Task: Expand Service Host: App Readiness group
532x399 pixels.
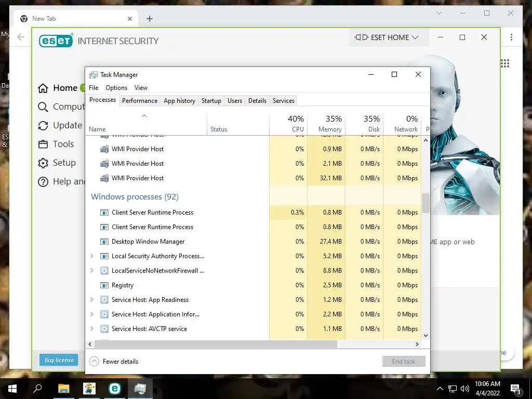Action: pyautogui.click(x=91, y=300)
